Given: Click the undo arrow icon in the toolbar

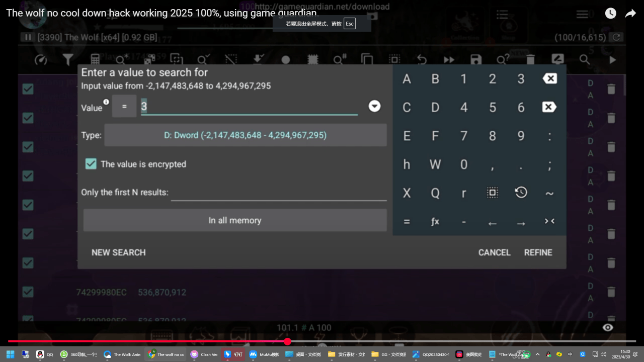Looking at the screenshot, I should tap(422, 60).
